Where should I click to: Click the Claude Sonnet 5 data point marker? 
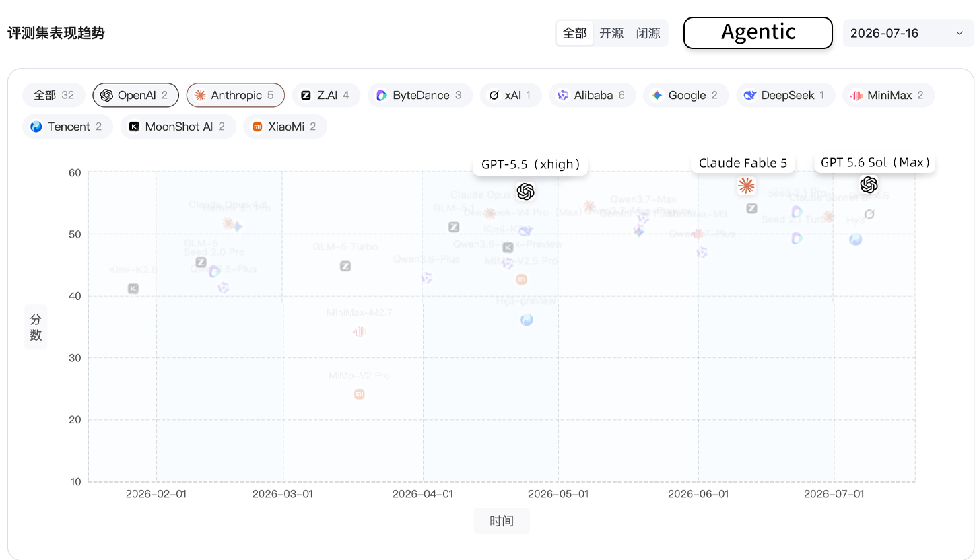click(829, 216)
